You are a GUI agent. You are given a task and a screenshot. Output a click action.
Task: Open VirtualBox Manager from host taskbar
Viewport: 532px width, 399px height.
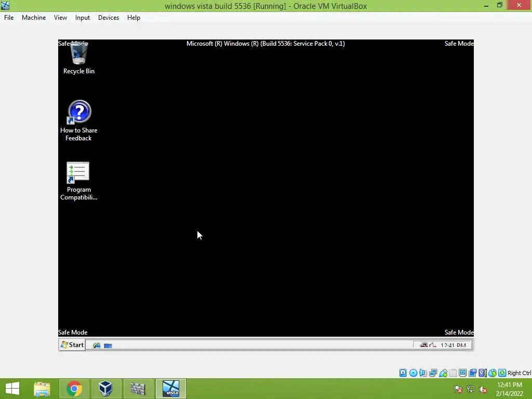click(x=106, y=389)
